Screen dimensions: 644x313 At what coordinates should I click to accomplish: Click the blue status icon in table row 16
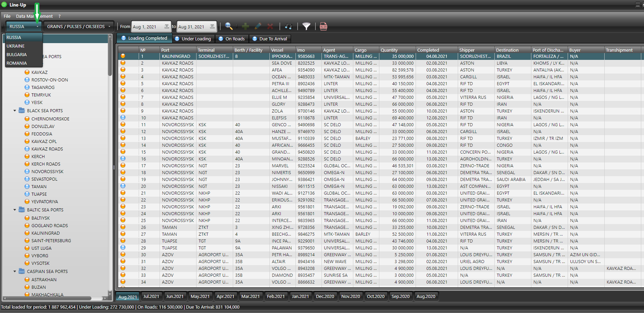[x=123, y=158]
